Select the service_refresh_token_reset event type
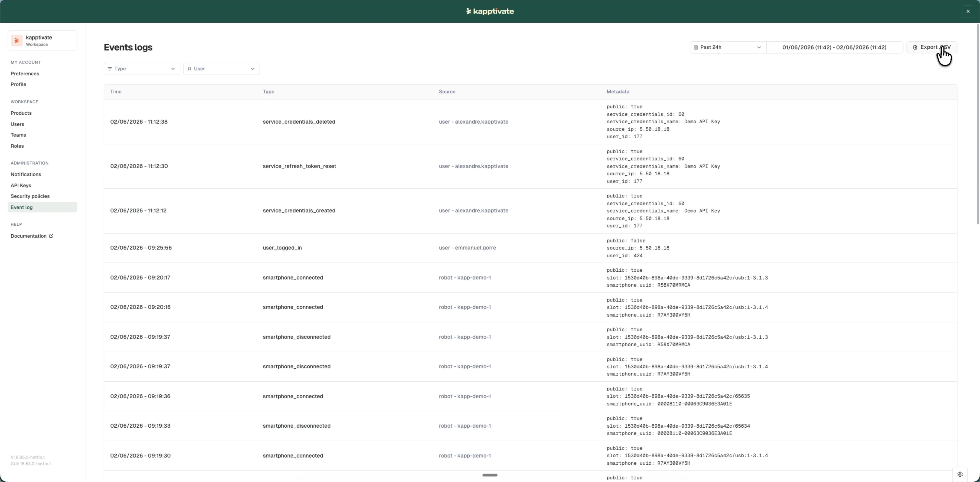The height and width of the screenshot is (482, 980). [299, 166]
